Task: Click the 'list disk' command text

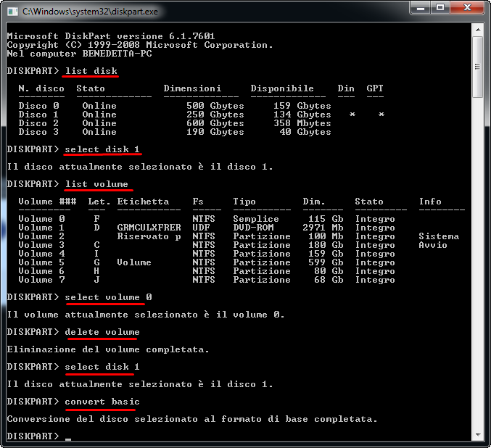Action: pyautogui.click(x=91, y=71)
